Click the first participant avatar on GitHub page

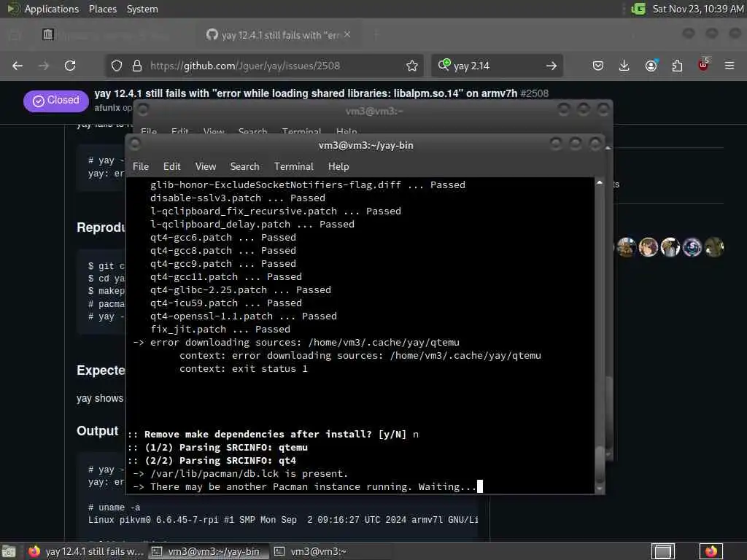626,247
